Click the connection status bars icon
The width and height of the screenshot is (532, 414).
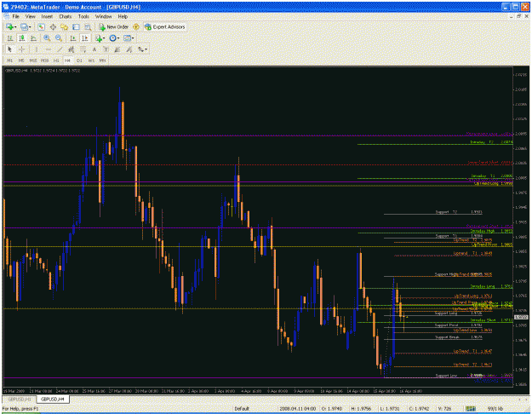tap(470, 409)
